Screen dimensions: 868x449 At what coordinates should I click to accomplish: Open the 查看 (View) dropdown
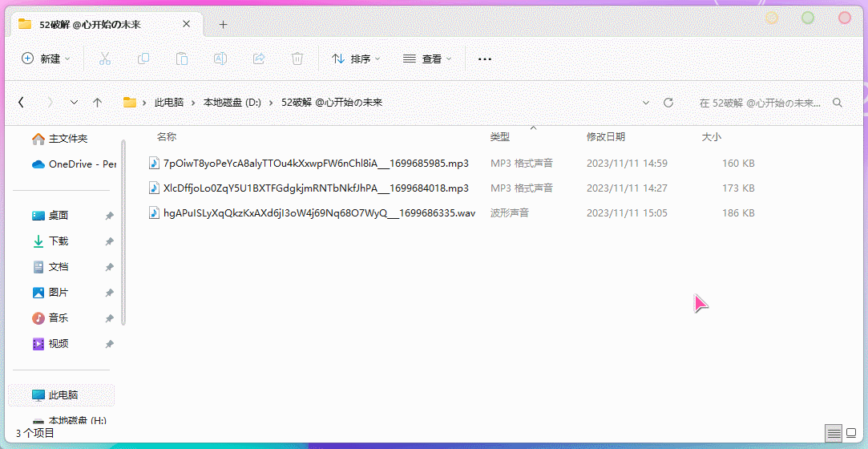[x=427, y=59]
